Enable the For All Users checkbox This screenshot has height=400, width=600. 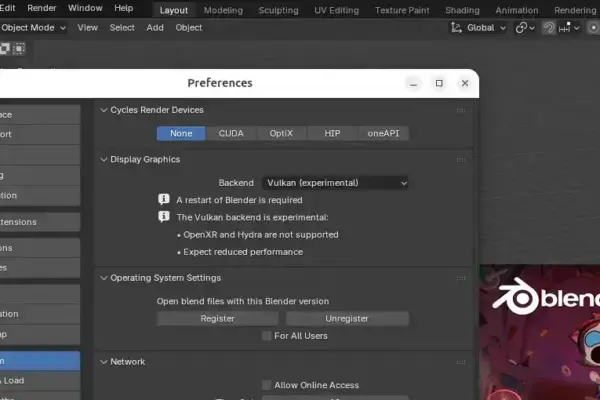point(266,336)
